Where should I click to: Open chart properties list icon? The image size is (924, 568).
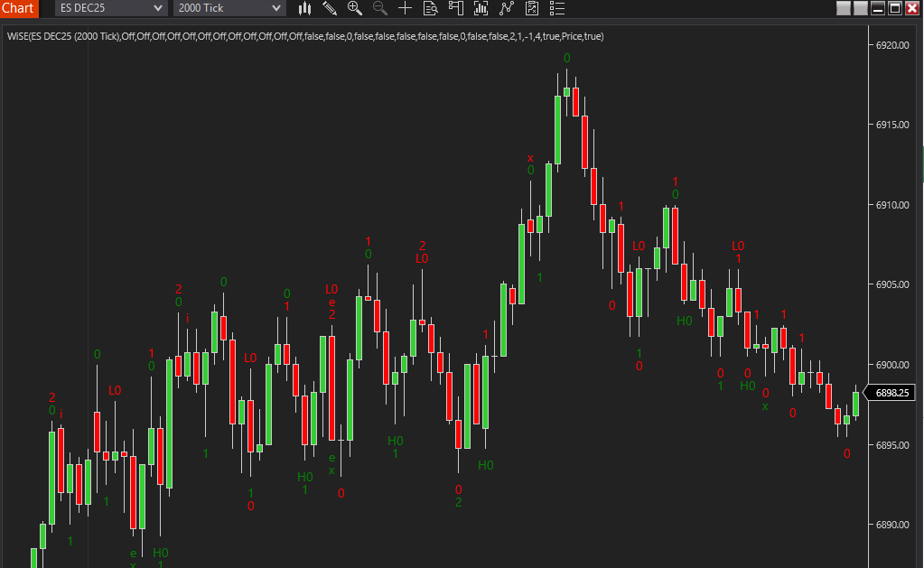(x=557, y=8)
